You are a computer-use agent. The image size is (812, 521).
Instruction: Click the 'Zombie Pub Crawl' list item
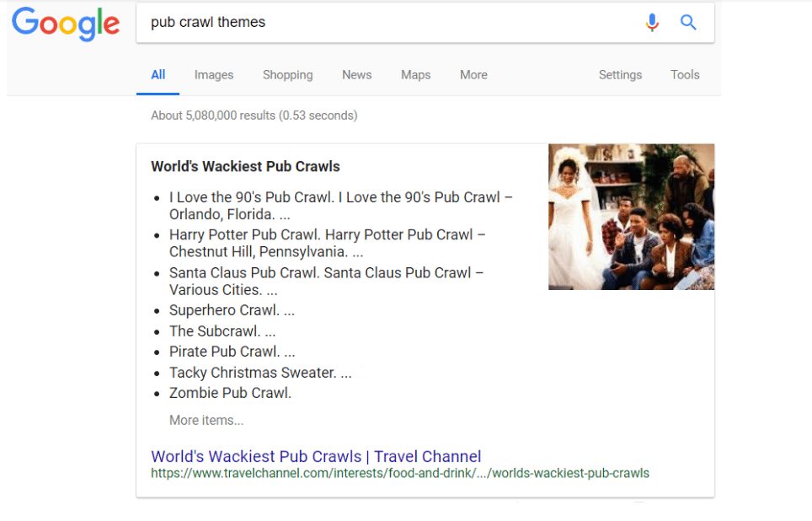(230, 393)
